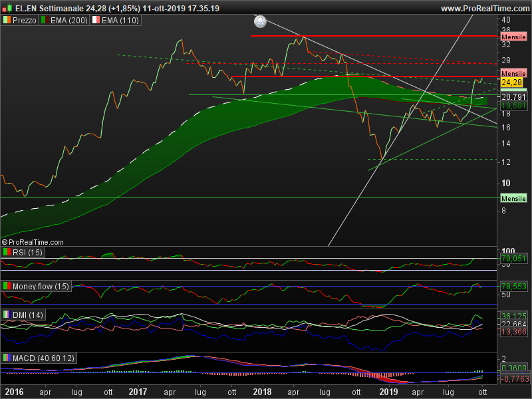Screen dimensions: 532x399
Task: Open MACD (40 60 12) indicator label
Action: click(x=44, y=358)
